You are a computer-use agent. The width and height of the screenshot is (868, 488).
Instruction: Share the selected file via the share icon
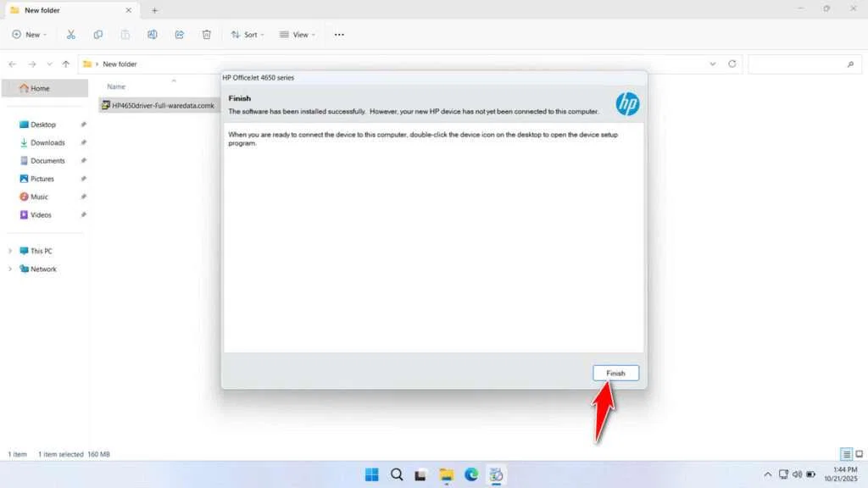(x=179, y=35)
